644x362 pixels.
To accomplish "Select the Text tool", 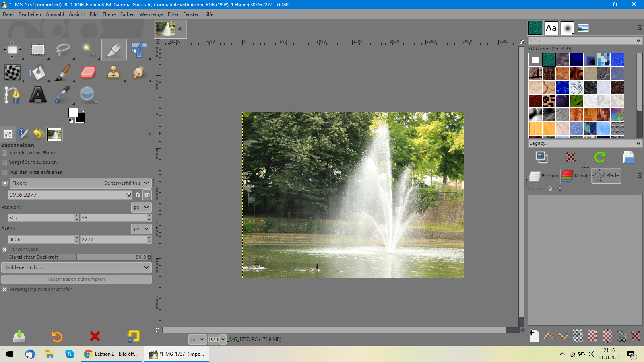I will coord(37,95).
